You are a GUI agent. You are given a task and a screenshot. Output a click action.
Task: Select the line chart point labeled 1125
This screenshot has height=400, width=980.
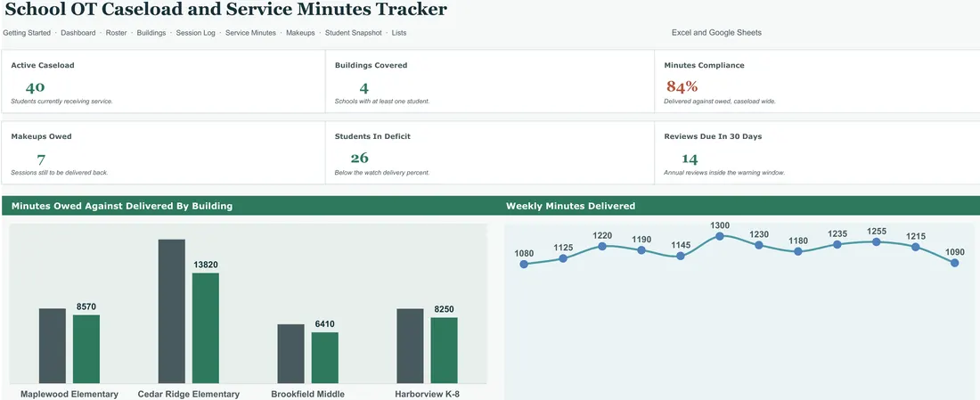[563, 258]
